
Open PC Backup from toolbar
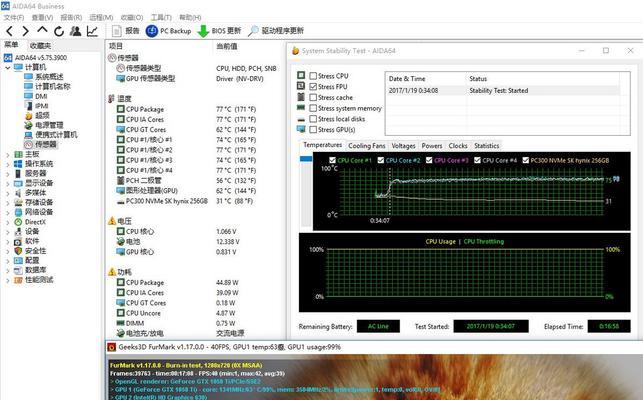click(169, 31)
